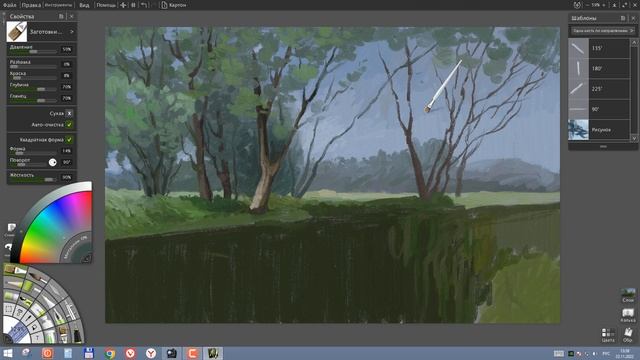Click the undo arrow icon in top bar
This screenshot has width=640, height=360.
[x=144, y=5]
